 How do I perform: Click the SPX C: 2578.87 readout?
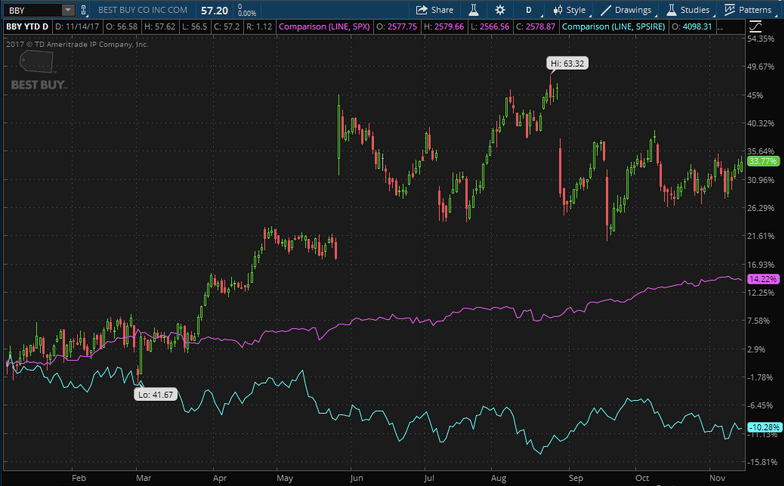[x=536, y=26]
